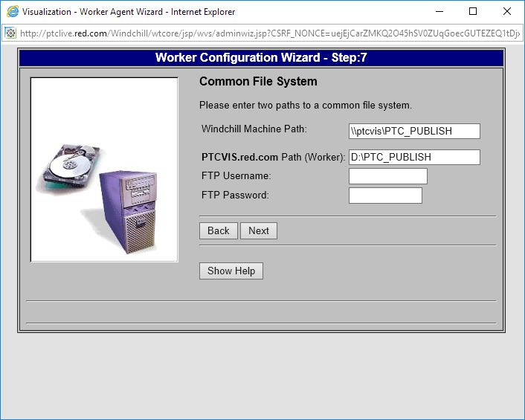Click the 'FTP Username:' label
Screen dimensions: 525x420
click(236, 175)
